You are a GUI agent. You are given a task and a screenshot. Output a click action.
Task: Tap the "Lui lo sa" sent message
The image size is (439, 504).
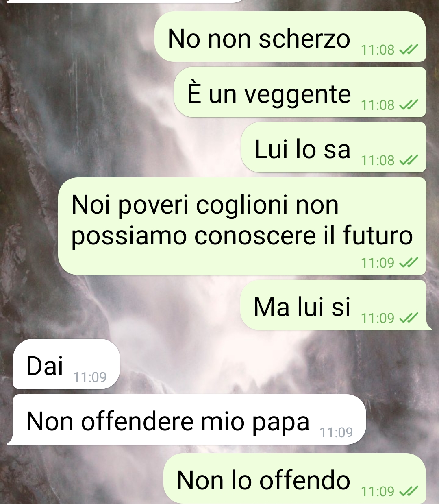click(x=333, y=147)
